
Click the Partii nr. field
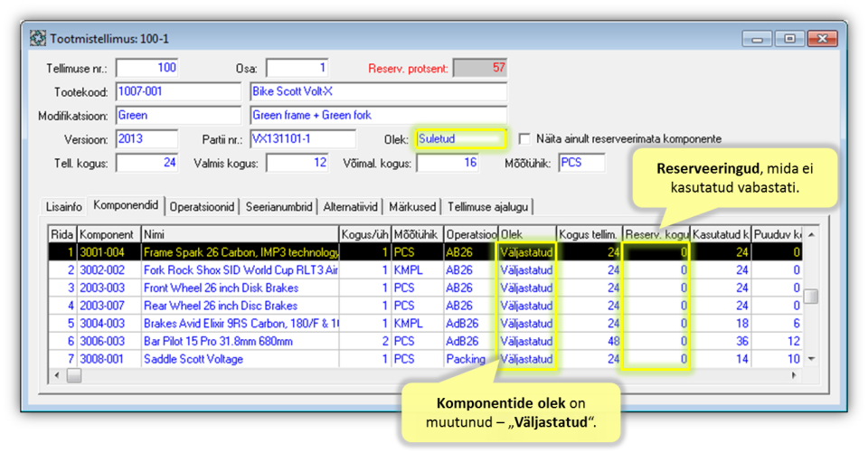(x=302, y=139)
